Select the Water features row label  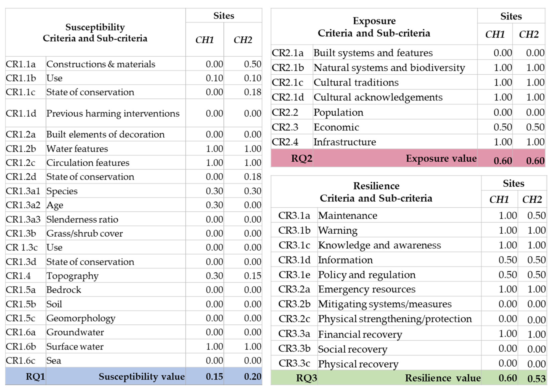[77, 149]
